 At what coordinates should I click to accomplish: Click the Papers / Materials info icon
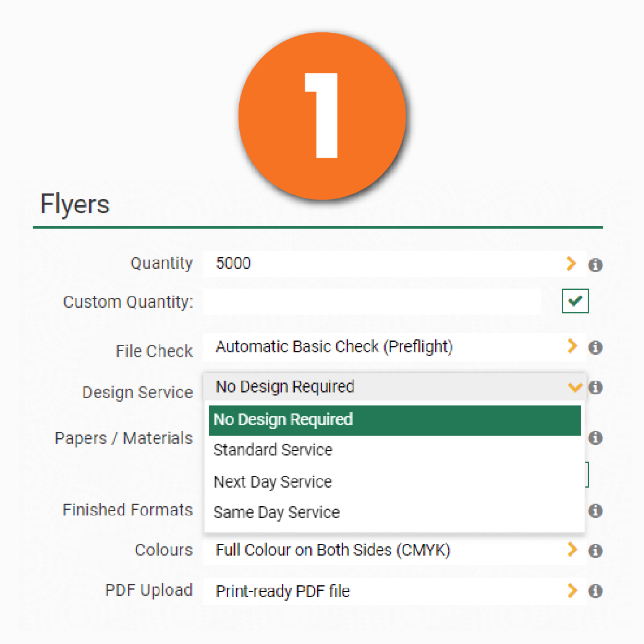595,438
